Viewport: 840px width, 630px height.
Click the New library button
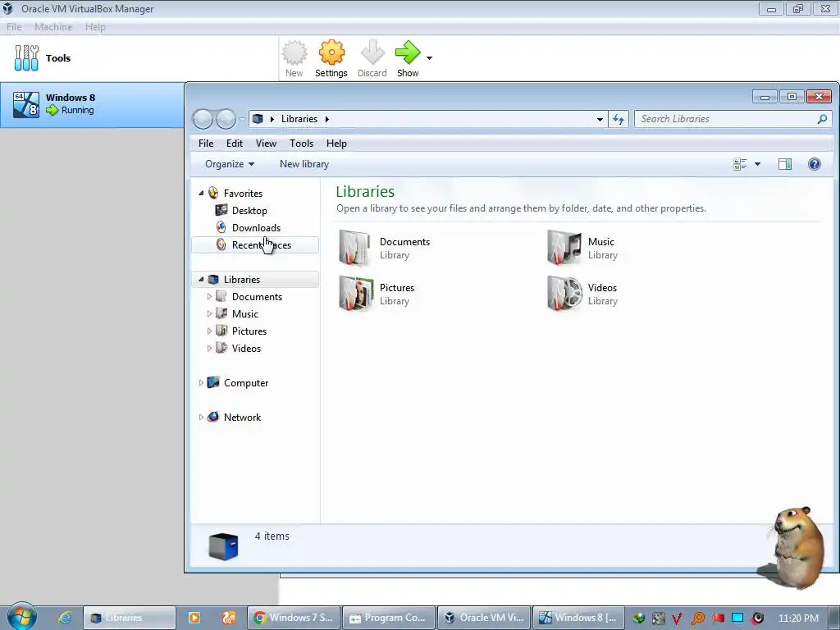(304, 164)
